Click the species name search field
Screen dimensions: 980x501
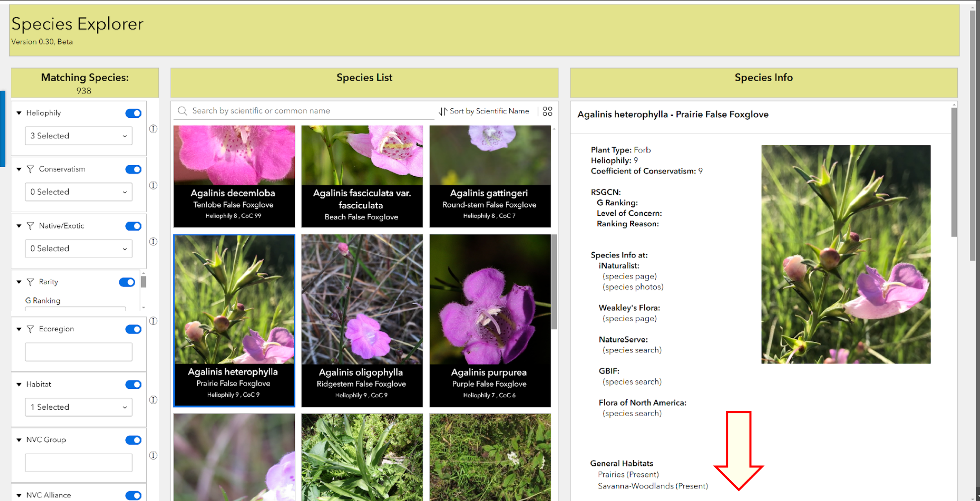coord(310,111)
